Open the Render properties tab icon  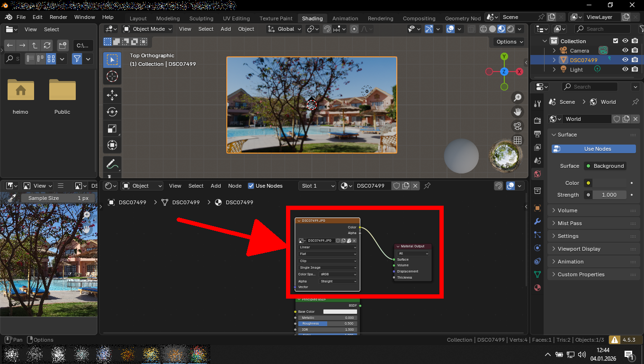[537, 120]
